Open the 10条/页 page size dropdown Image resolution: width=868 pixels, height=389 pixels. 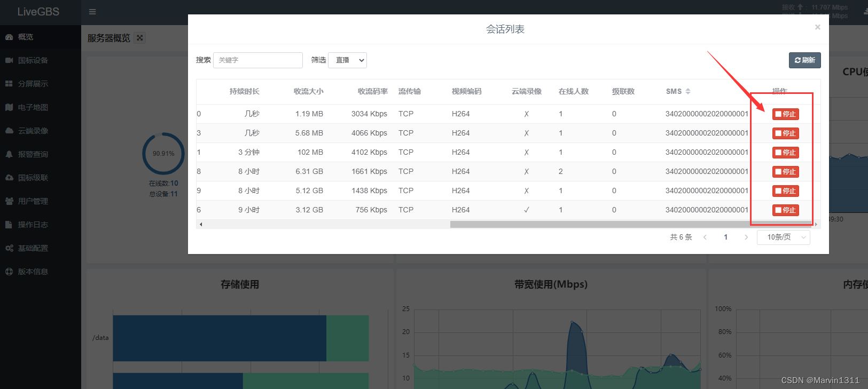[x=784, y=237]
